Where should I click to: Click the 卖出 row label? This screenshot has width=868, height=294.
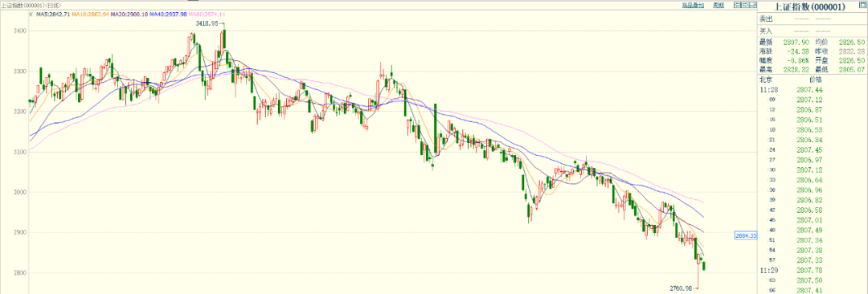pos(766,18)
